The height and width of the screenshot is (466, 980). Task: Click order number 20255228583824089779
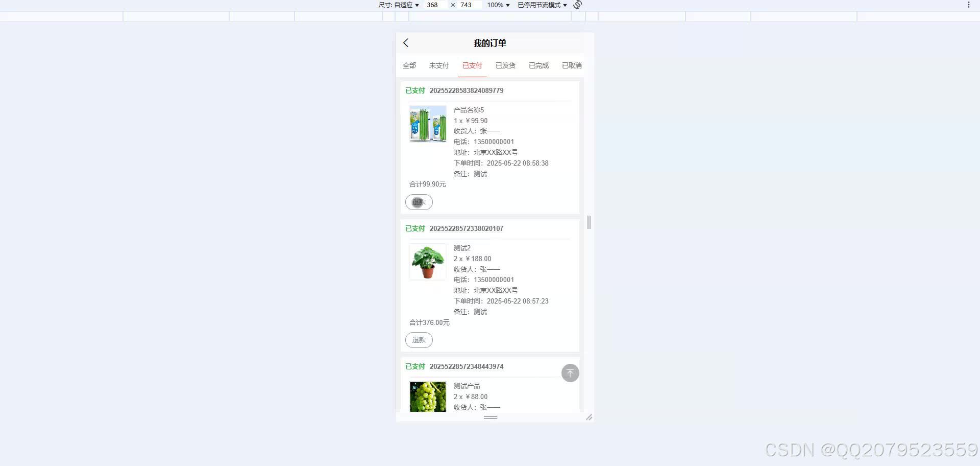[467, 91]
